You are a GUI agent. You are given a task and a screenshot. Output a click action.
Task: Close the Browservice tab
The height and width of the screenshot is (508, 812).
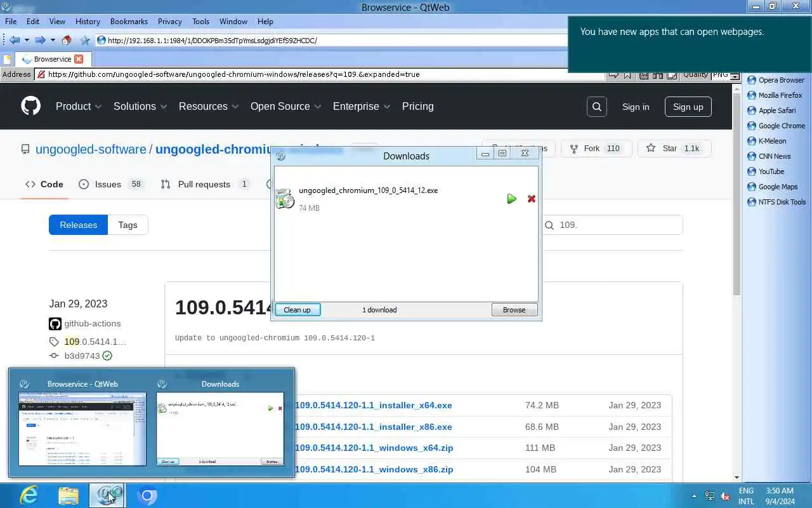tap(79, 59)
